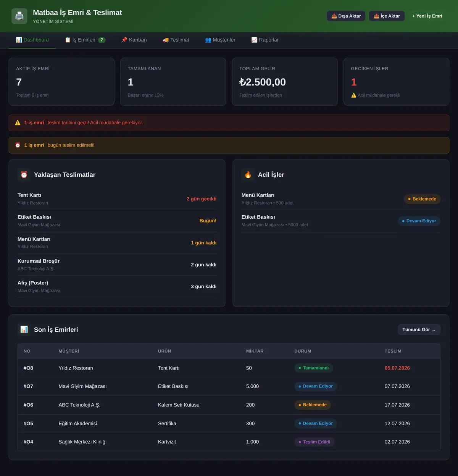Select Tent Kartı in upcoming deliveries
The image size is (458, 476).
117,199
